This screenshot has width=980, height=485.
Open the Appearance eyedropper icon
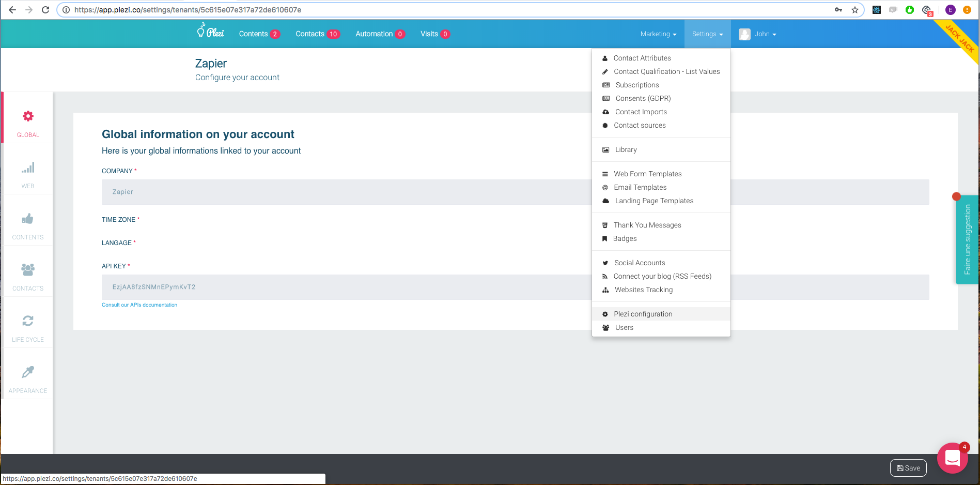(x=28, y=372)
